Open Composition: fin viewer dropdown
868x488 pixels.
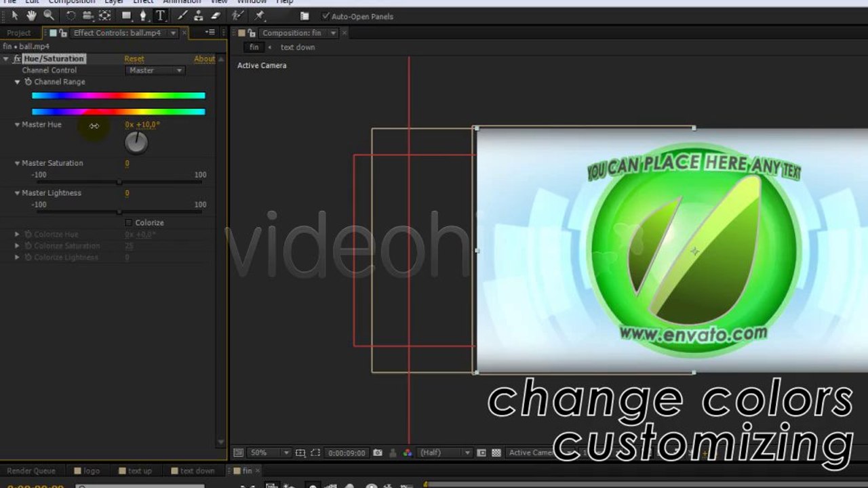tap(333, 33)
